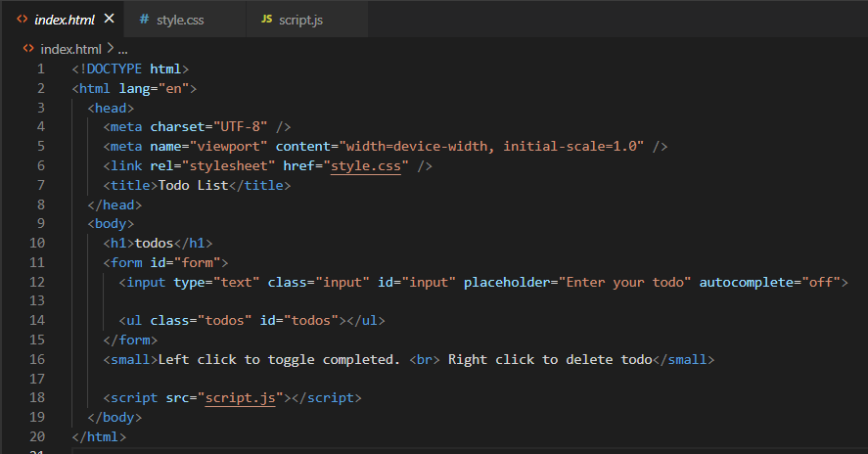Click the opening body tag
The height and width of the screenshot is (454, 868).
tap(111, 224)
